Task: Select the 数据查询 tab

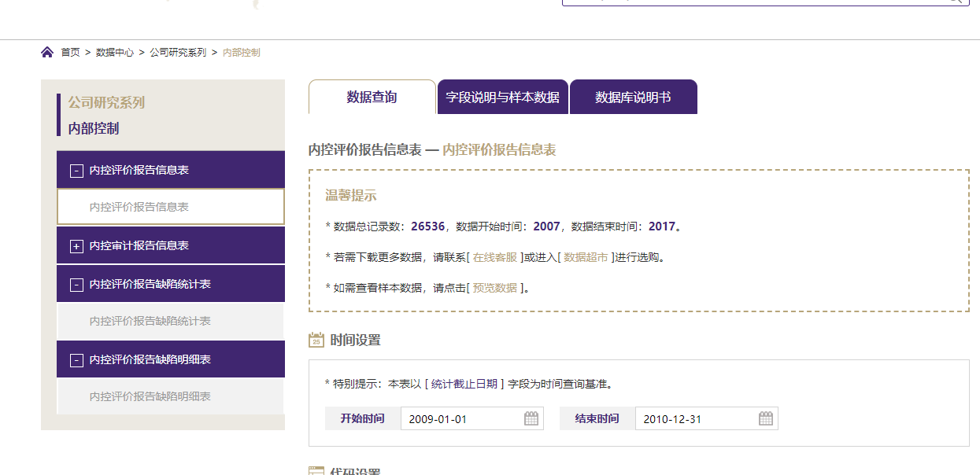Action: point(372,98)
